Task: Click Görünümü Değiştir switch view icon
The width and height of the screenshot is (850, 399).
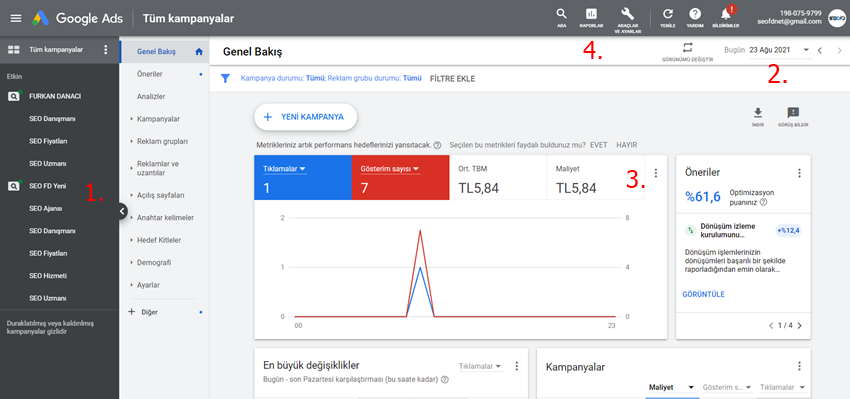Action: 687,47
